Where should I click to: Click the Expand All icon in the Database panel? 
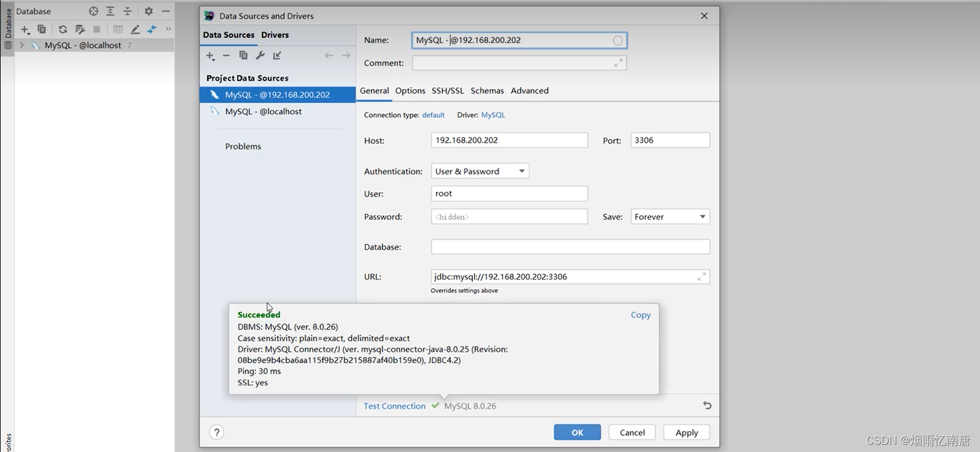click(110, 11)
